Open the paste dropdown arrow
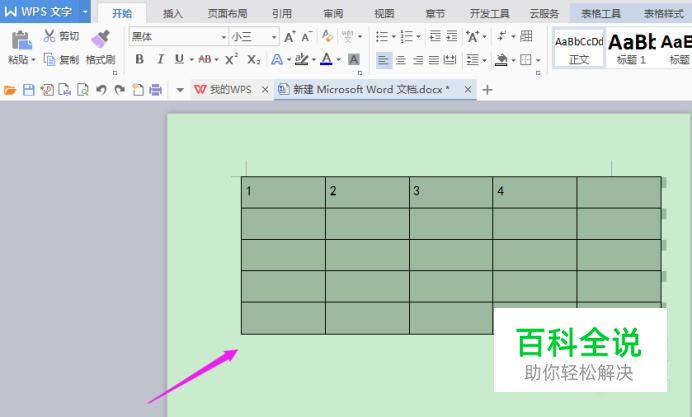Screen dimensions: 692x417 33,60
